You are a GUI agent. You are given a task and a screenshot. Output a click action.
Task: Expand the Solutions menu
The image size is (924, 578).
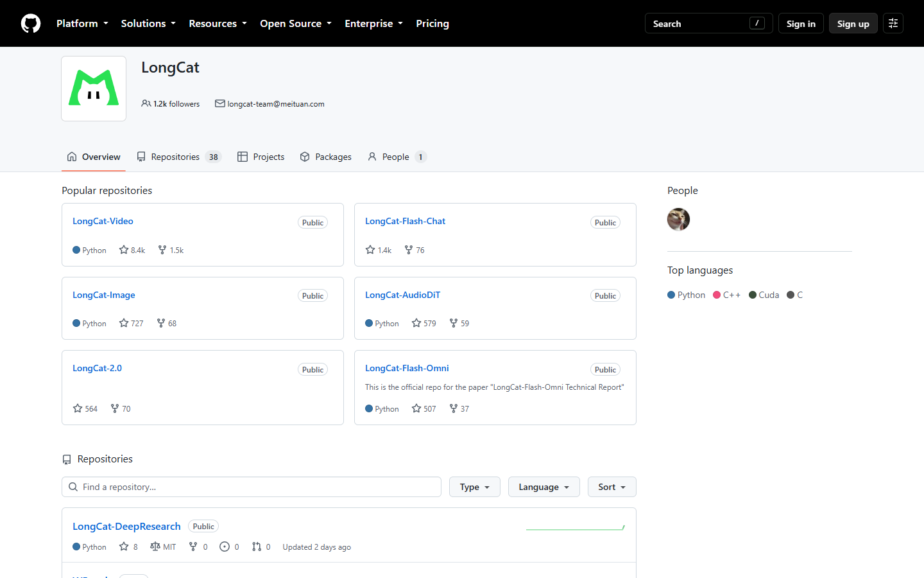[x=148, y=23]
